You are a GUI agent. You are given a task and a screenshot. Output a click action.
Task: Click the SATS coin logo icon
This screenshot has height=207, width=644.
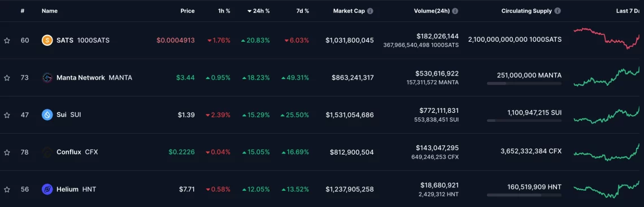pos(47,40)
